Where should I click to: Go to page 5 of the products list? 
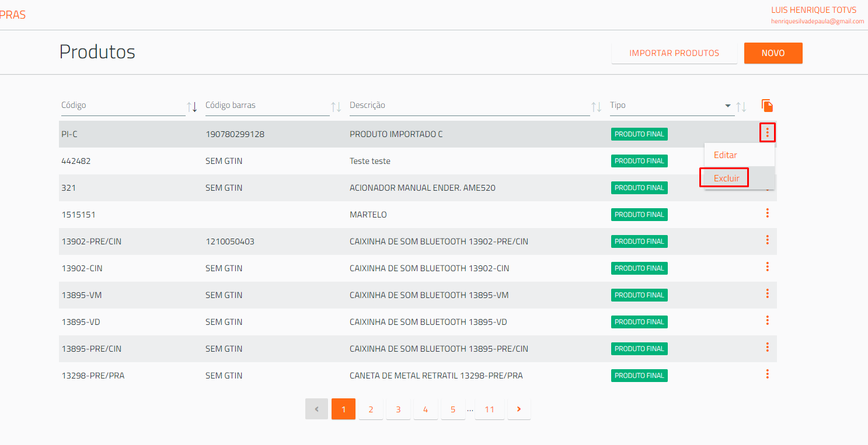[453, 409]
